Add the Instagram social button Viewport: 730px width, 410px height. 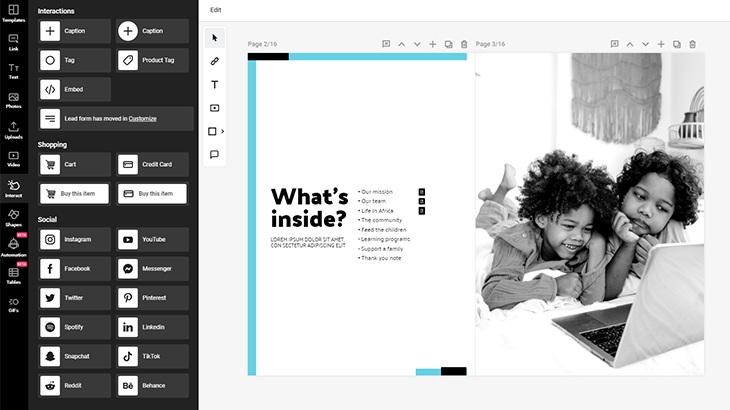pyautogui.click(x=75, y=240)
